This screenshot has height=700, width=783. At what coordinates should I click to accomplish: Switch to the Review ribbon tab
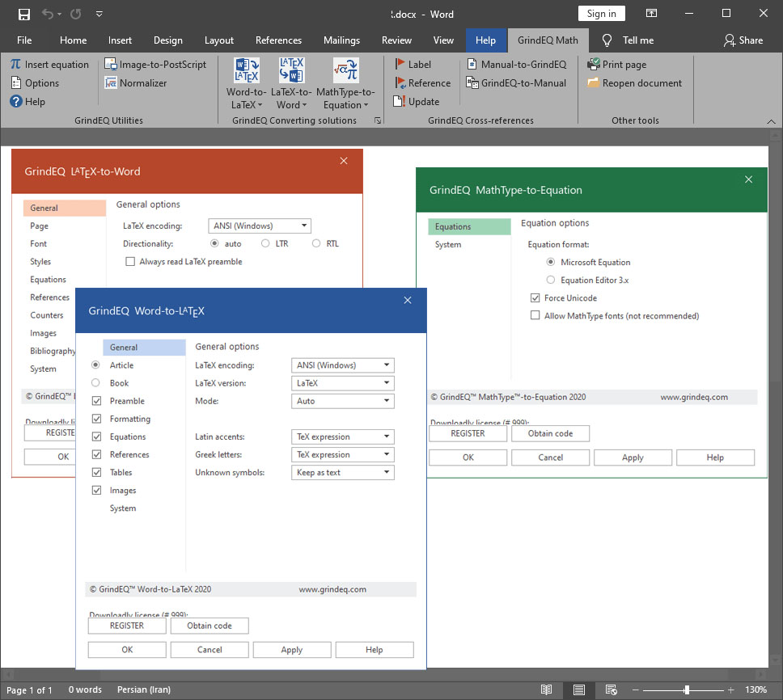[x=396, y=40]
